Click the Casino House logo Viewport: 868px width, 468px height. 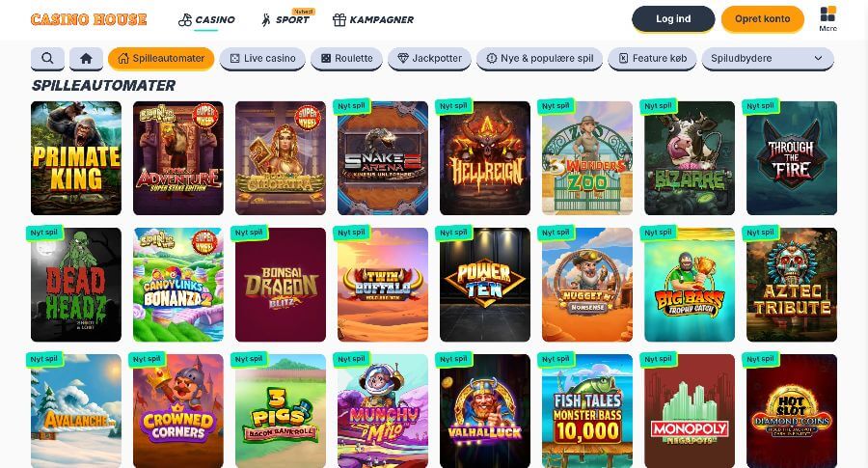click(x=89, y=19)
